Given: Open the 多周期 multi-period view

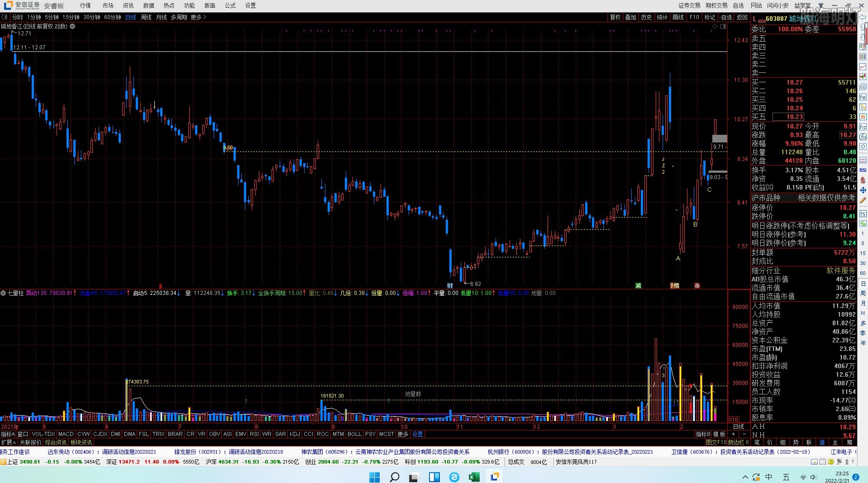Looking at the screenshot, I should [179, 17].
